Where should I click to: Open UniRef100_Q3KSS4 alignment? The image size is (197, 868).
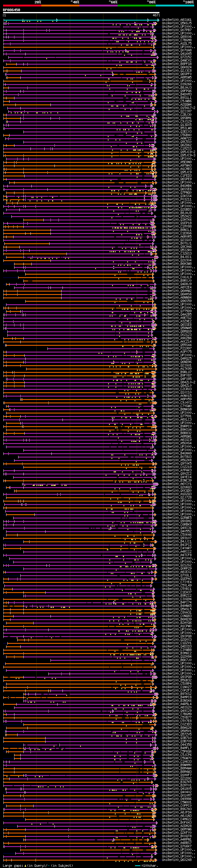tap(177, 196)
